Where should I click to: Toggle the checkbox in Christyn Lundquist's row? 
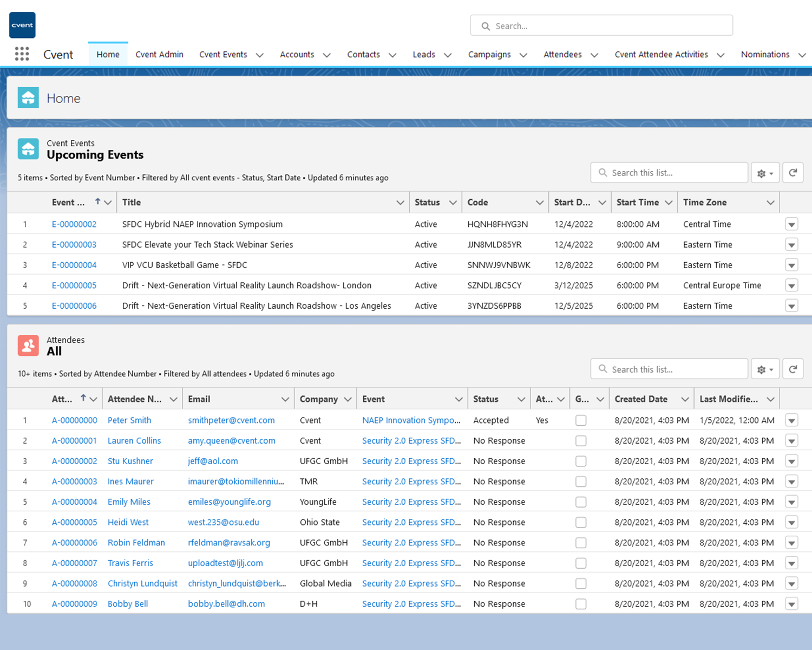click(581, 584)
